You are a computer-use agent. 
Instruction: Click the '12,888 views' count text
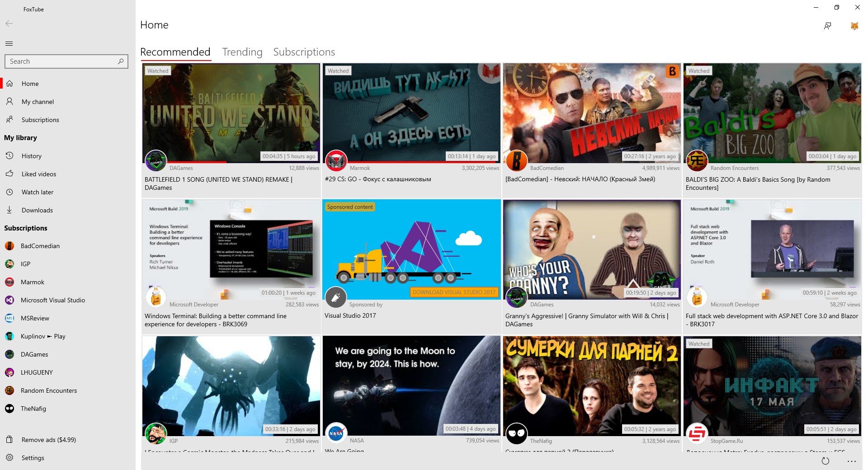pos(304,168)
